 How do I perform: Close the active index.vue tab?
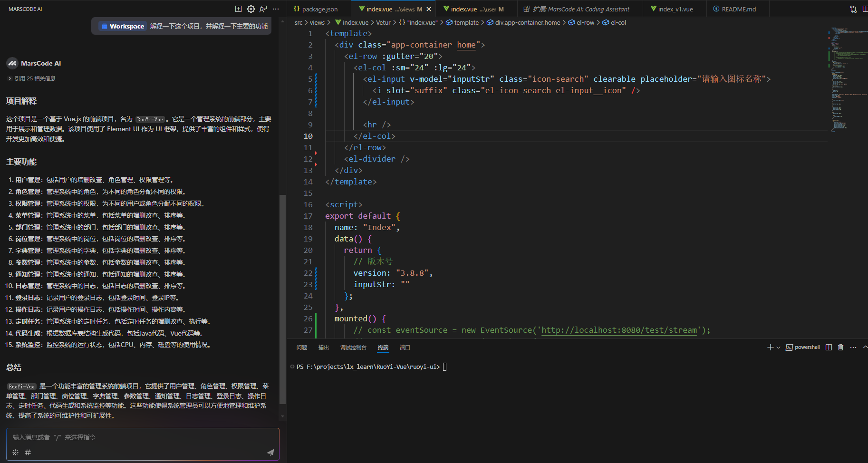(x=429, y=9)
